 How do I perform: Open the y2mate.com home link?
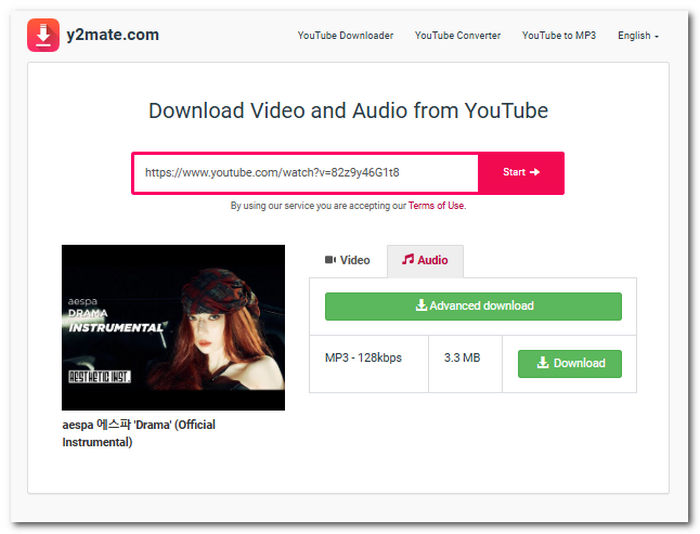coord(112,35)
